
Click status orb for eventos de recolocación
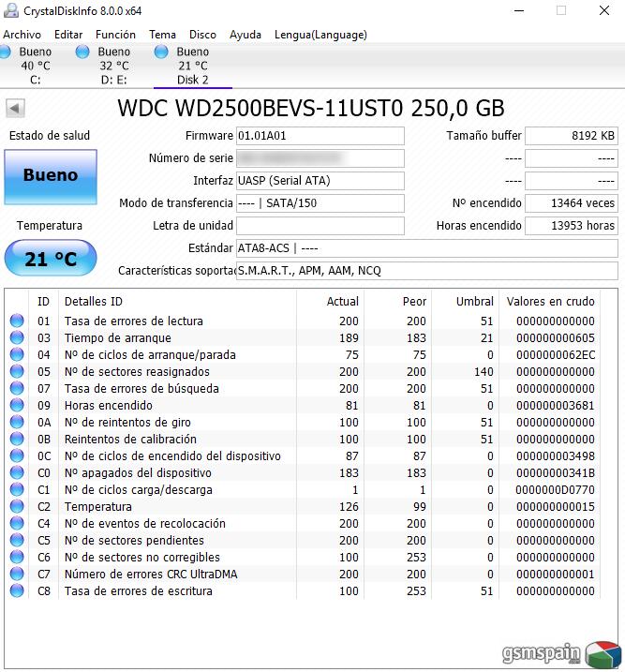click(x=17, y=523)
